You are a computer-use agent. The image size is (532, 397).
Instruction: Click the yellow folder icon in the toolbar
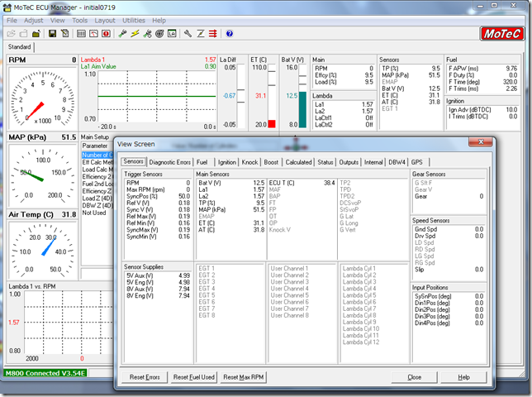pyautogui.click(x=36, y=34)
